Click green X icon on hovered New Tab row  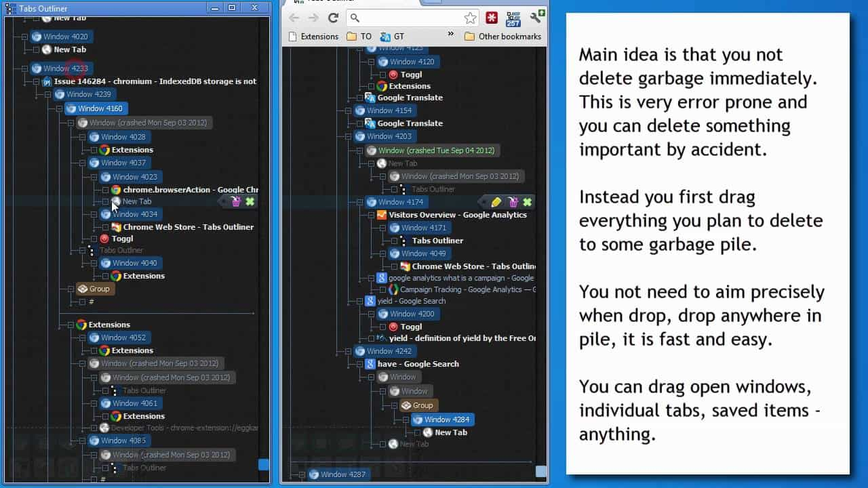tap(250, 201)
